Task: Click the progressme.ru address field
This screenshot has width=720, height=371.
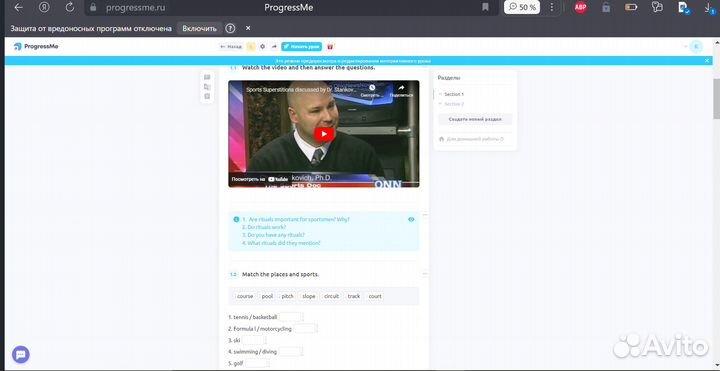Action: 135,7
